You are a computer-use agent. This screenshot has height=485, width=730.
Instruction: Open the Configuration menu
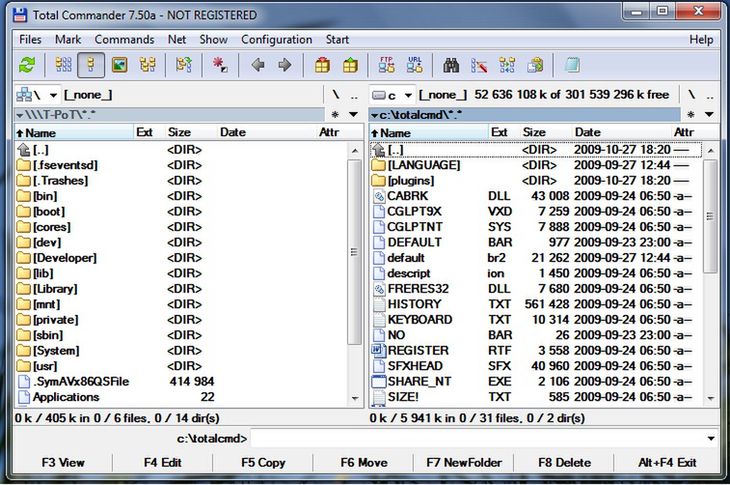point(277,40)
